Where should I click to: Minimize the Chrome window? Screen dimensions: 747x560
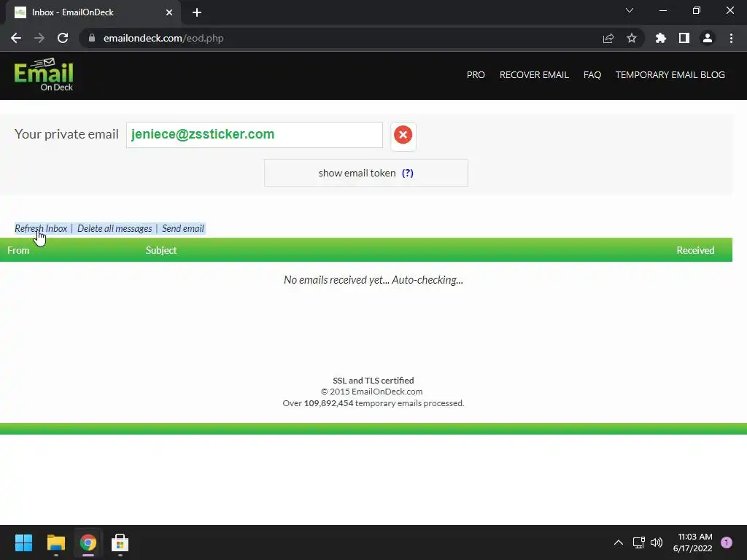pyautogui.click(x=662, y=10)
